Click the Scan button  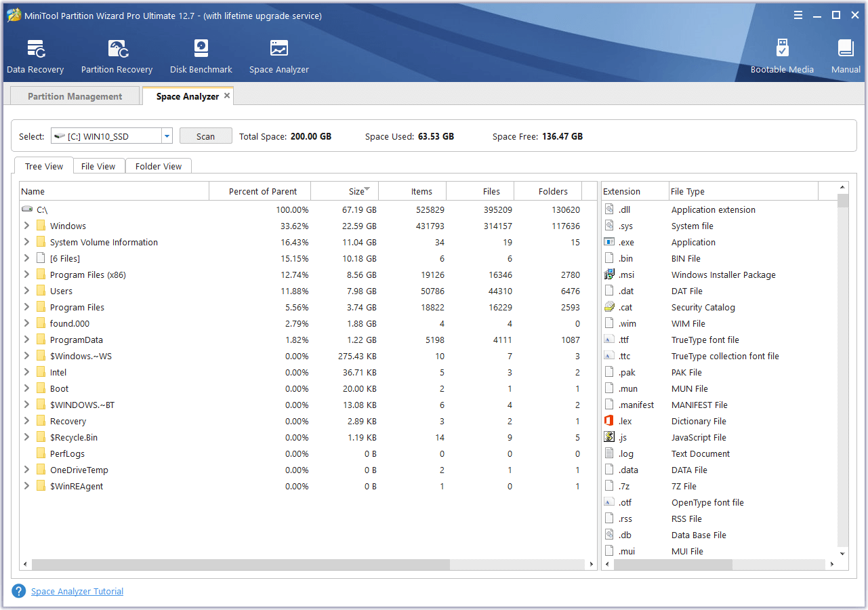(205, 136)
